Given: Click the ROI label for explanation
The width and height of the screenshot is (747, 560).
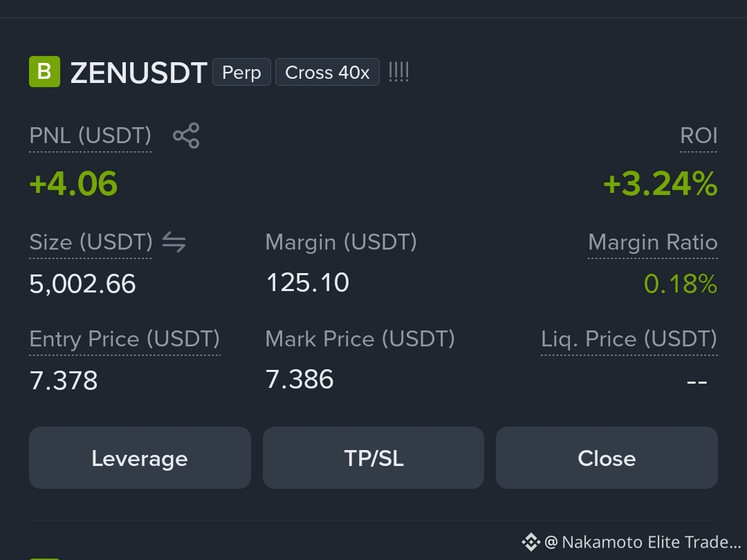Looking at the screenshot, I should click(x=699, y=136).
